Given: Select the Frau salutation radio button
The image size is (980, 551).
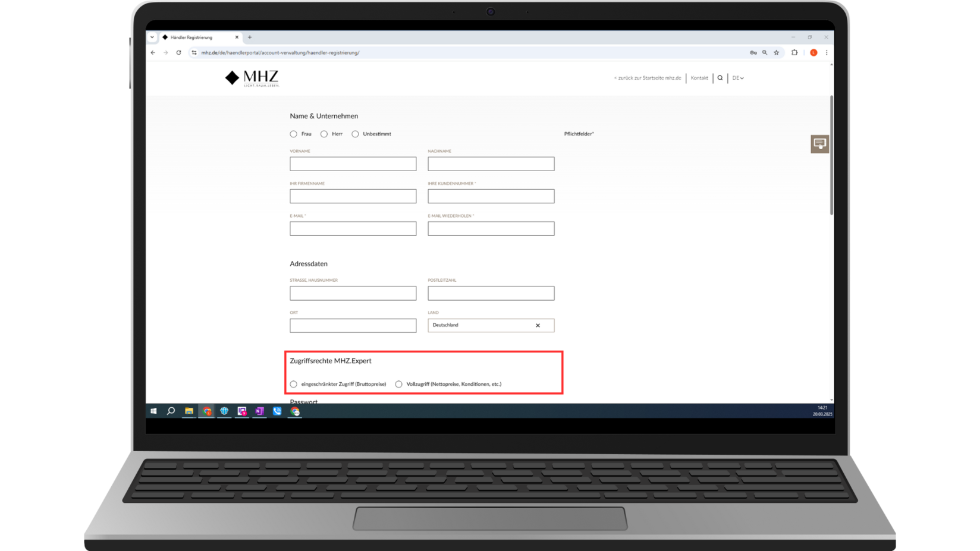Looking at the screenshot, I should click(x=294, y=134).
